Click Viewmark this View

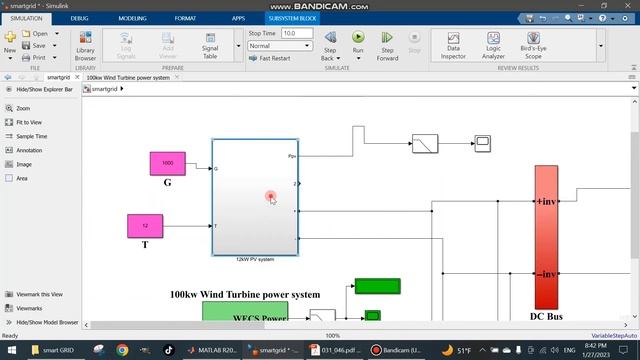coord(34,294)
